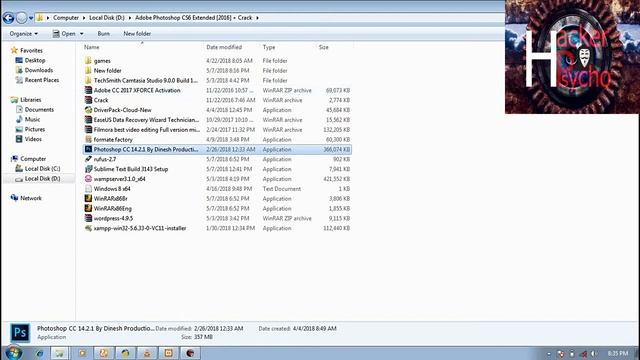Select Filmora best video editing archive row
Viewport: 640px width, 360px height.
217,130
